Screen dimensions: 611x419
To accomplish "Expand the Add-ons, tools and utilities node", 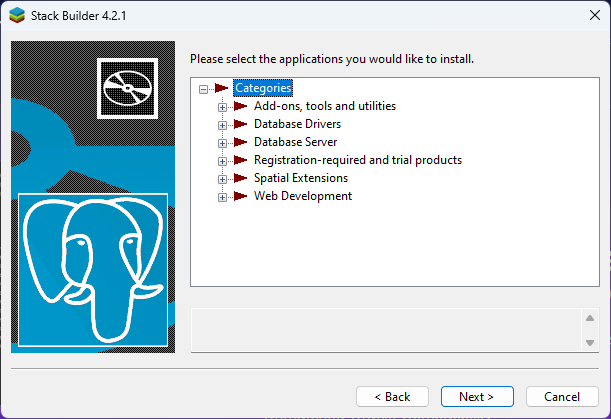I will click(222, 106).
